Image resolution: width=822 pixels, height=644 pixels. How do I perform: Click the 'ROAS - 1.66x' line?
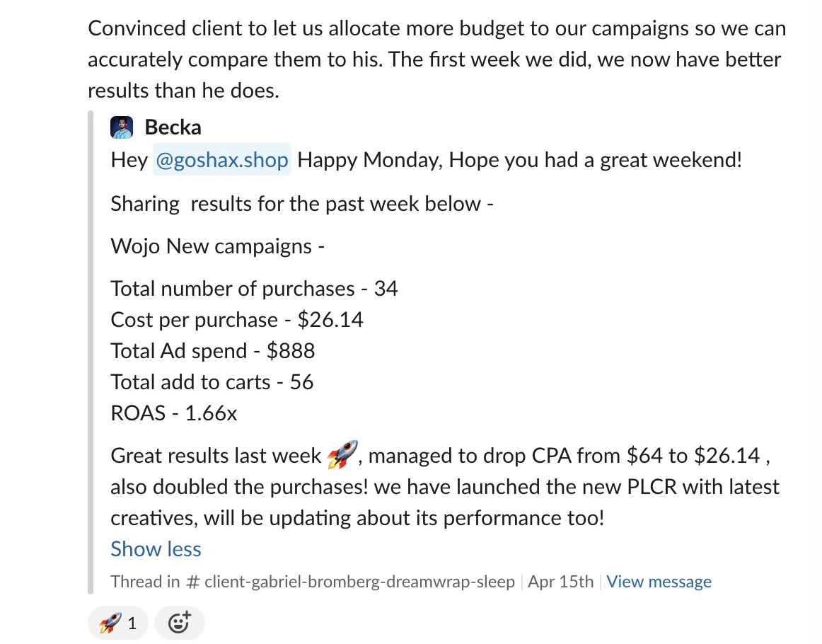[173, 413]
